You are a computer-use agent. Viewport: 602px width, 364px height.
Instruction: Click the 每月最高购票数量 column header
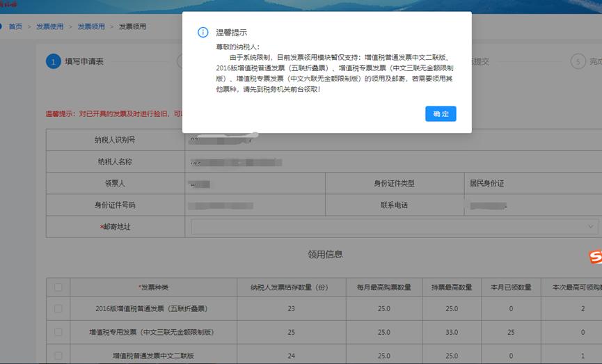click(x=384, y=287)
